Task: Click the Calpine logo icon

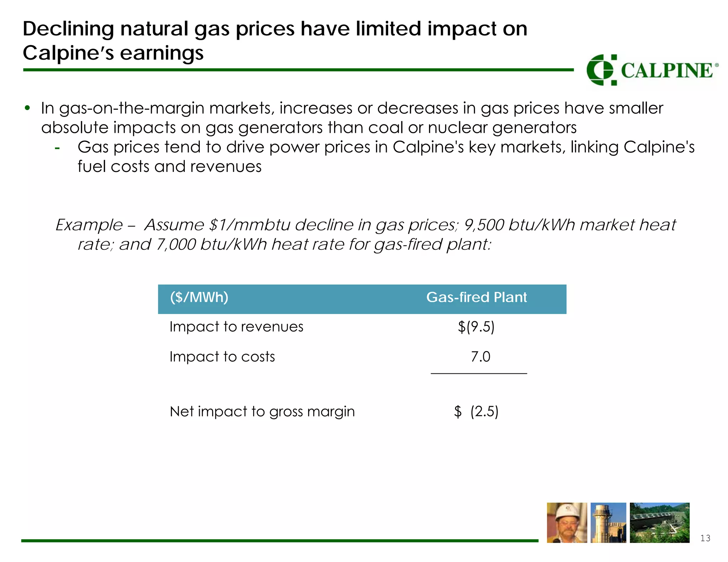Action: click(601, 70)
